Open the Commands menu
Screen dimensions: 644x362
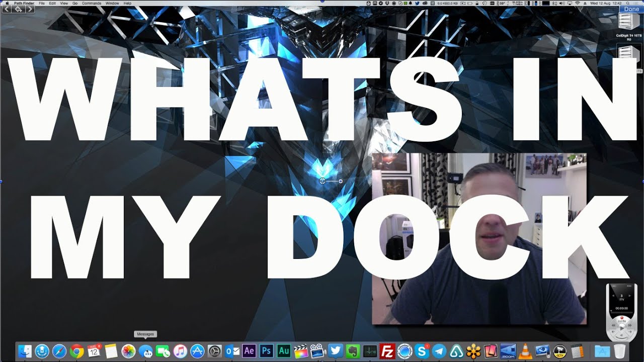click(92, 3)
